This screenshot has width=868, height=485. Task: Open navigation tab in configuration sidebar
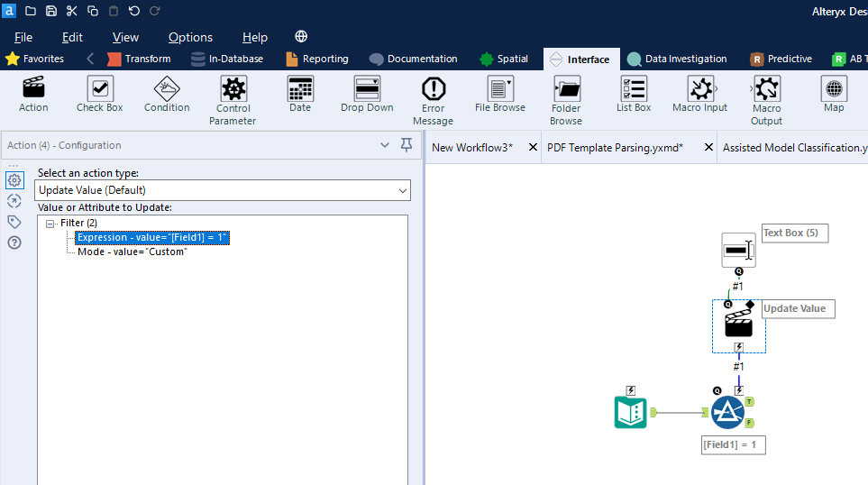click(x=14, y=201)
